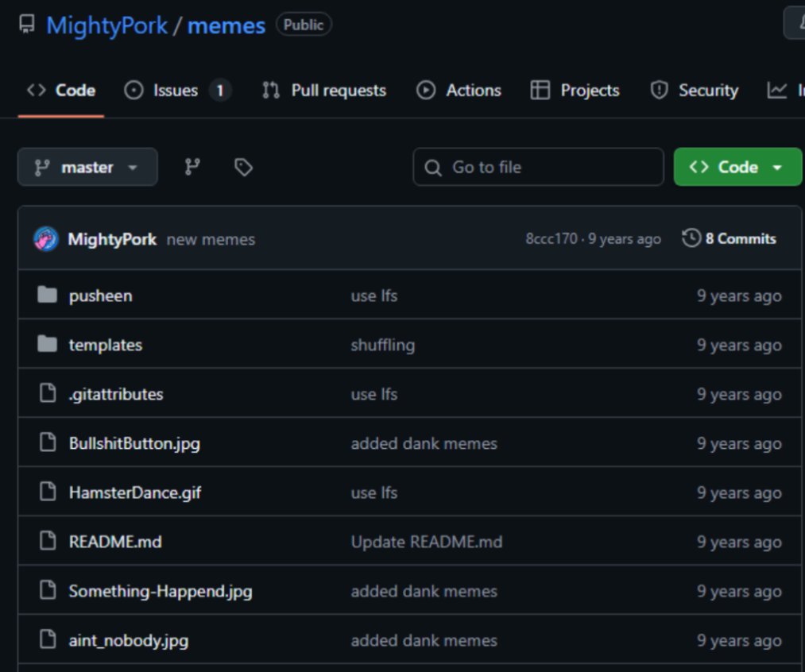Open the 'new memes' commit message

211,239
